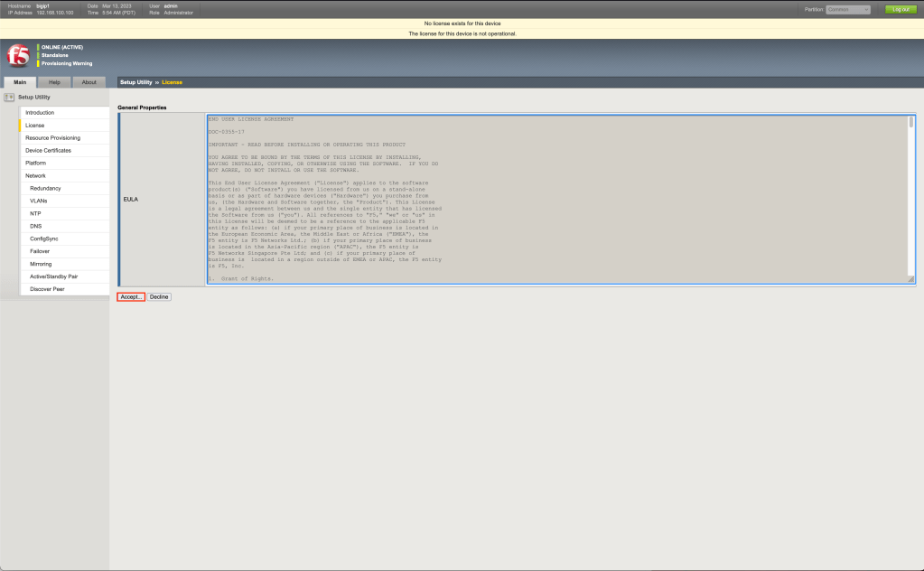Open Resource Provisioning in the sidebar
924x571 pixels.
(x=52, y=138)
